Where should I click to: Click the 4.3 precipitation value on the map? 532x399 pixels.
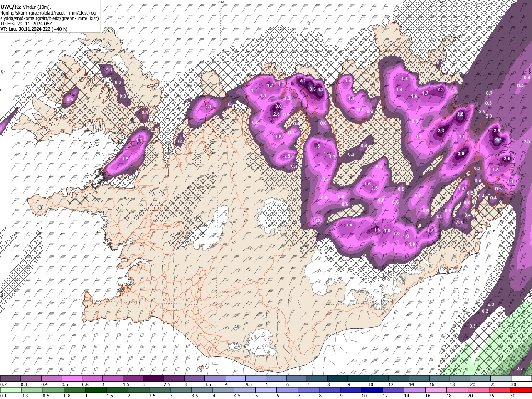pyautogui.click(x=498, y=140)
